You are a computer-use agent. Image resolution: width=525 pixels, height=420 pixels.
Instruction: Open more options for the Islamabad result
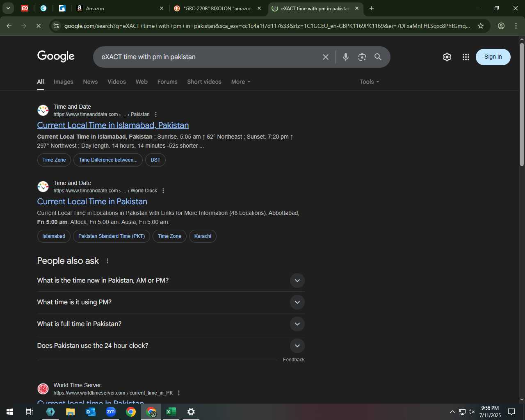click(x=156, y=114)
